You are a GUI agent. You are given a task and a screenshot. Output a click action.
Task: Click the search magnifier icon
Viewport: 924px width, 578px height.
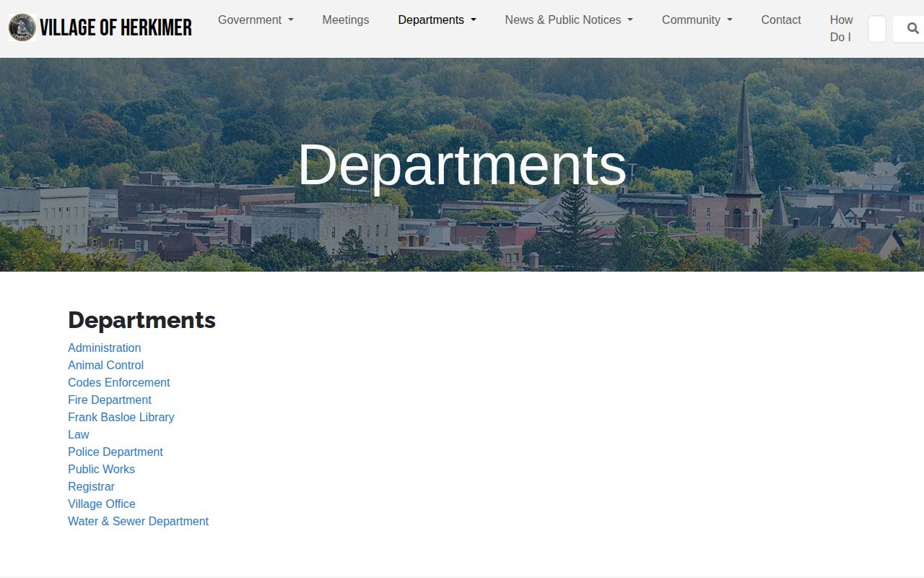pyautogui.click(x=912, y=29)
